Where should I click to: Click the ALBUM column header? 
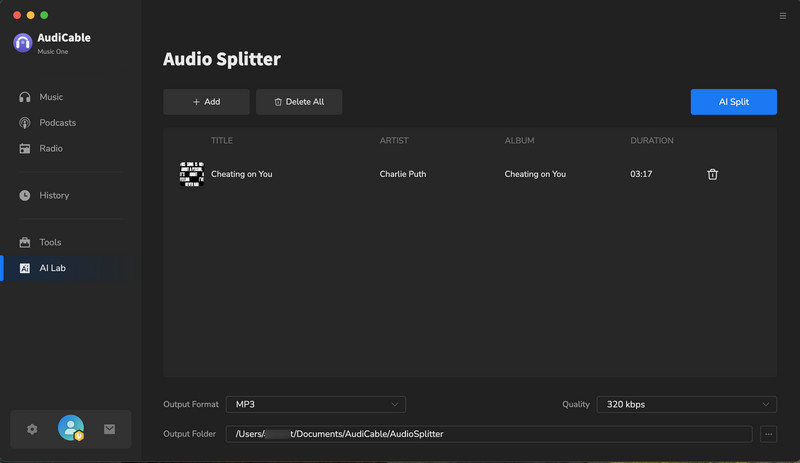519,140
